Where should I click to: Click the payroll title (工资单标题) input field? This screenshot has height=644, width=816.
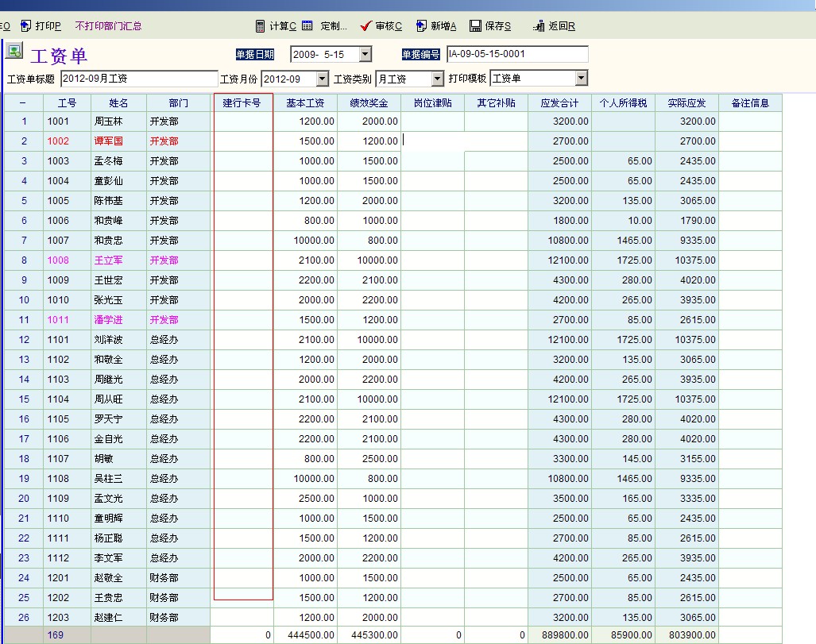coord(138,79)
